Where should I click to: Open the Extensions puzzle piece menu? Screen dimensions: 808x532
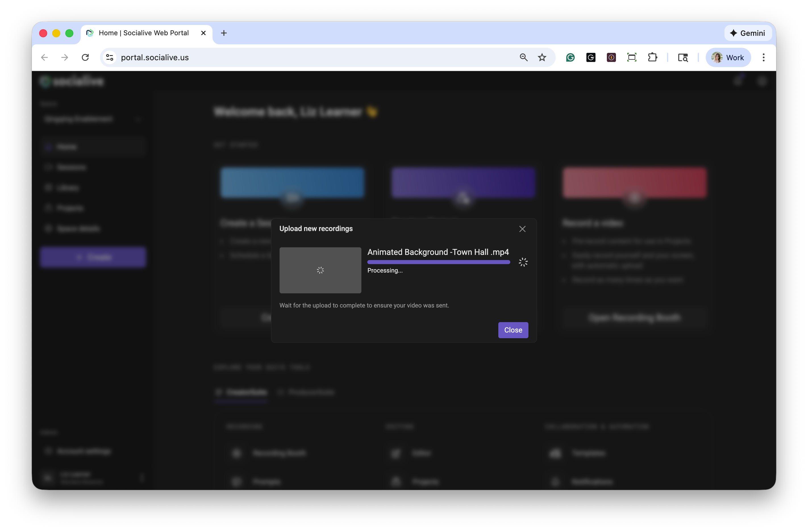652,57
